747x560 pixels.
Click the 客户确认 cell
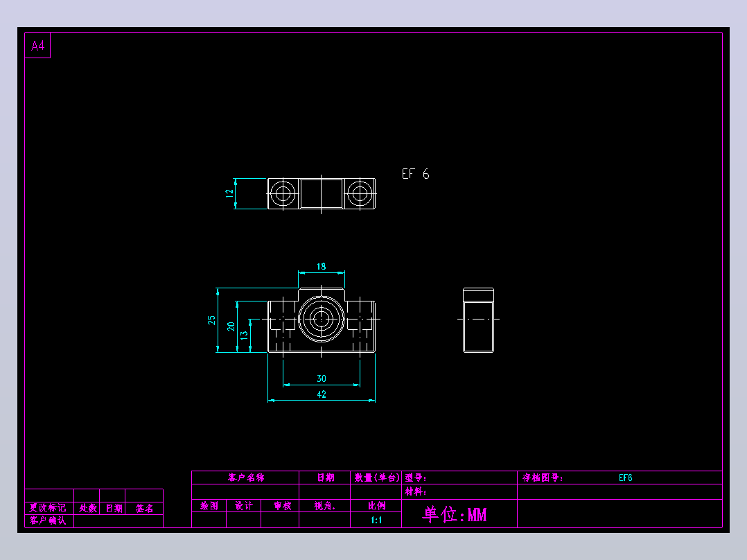48,520
